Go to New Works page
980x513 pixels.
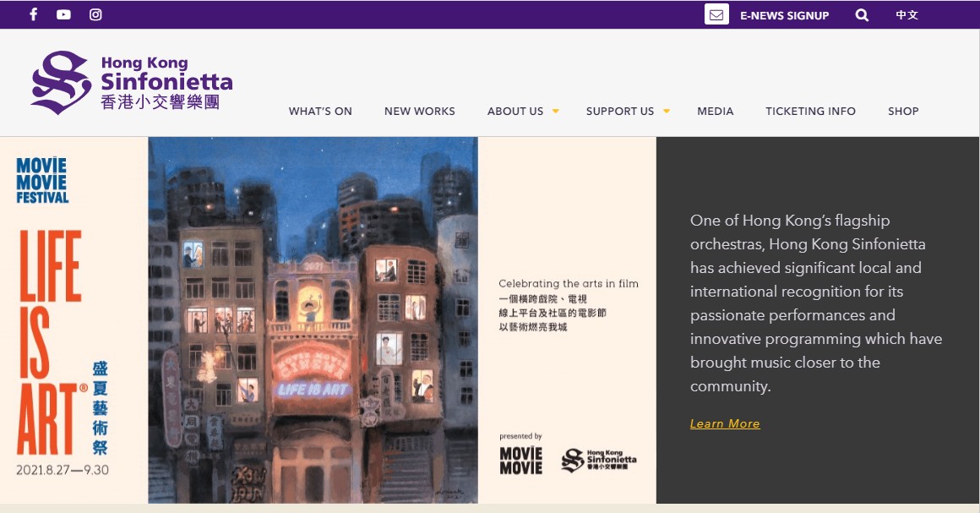[x=419, y=111]
